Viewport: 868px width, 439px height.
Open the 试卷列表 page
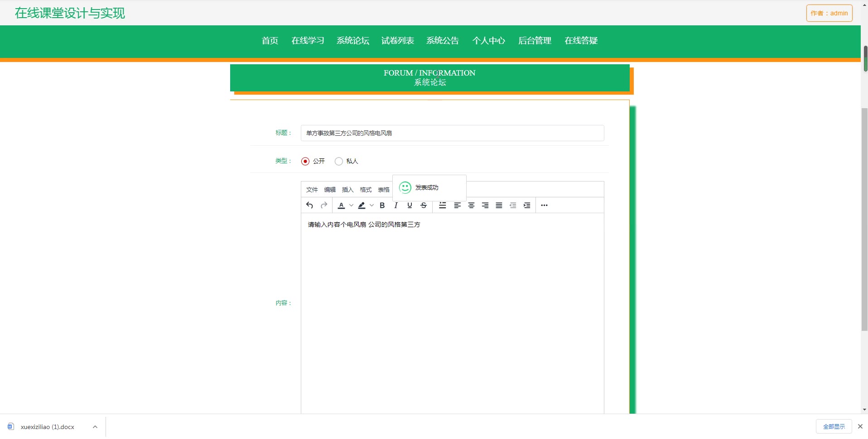(398, 41)
